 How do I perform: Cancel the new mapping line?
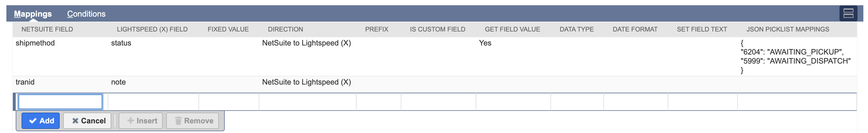click(x=88, y=120)
